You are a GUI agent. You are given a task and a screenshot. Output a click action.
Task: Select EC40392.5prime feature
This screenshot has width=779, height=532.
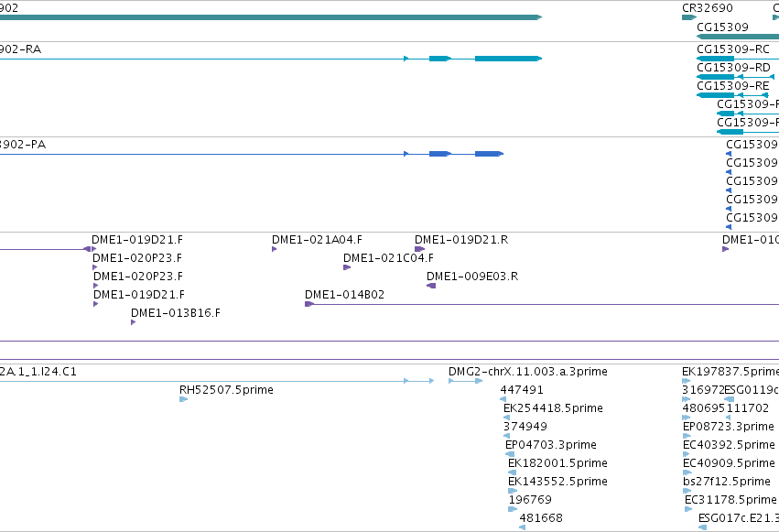pos(729,445)
